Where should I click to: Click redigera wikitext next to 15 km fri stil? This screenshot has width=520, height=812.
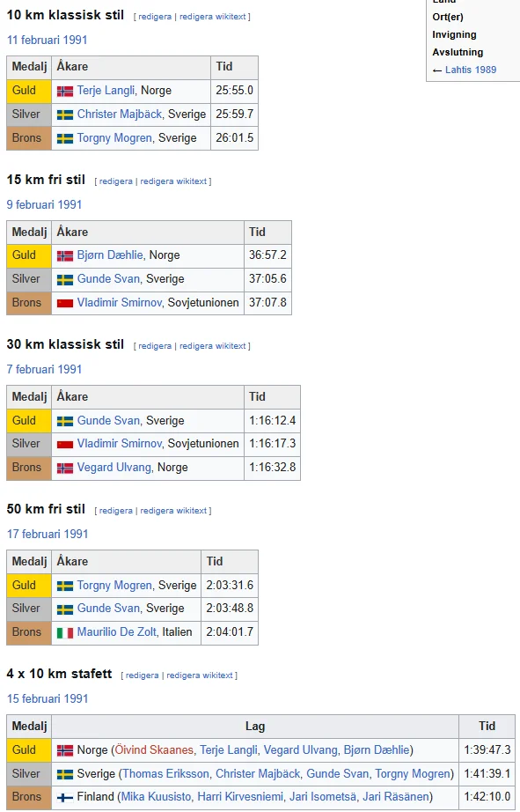pos(173,181)
